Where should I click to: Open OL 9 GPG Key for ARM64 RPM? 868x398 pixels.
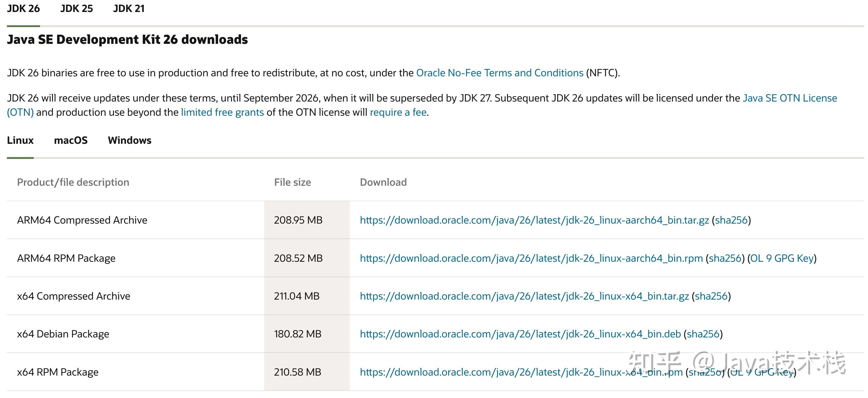(782, 258)
